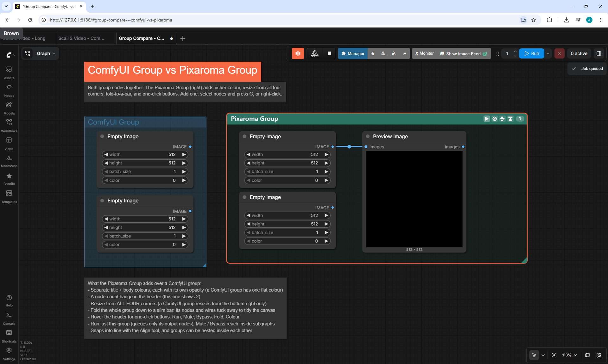Click the bookmark toolbar icon
The image size is (608, 364).
(x=329, y=53)
